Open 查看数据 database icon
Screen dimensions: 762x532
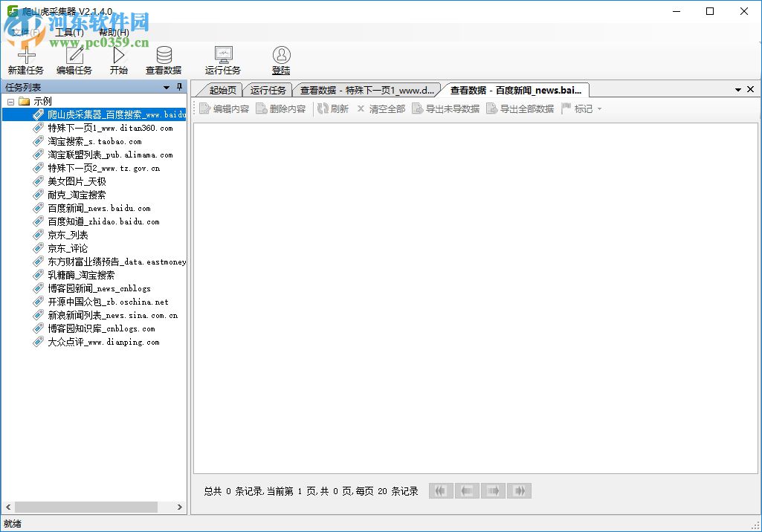click(x=164, y=55)
